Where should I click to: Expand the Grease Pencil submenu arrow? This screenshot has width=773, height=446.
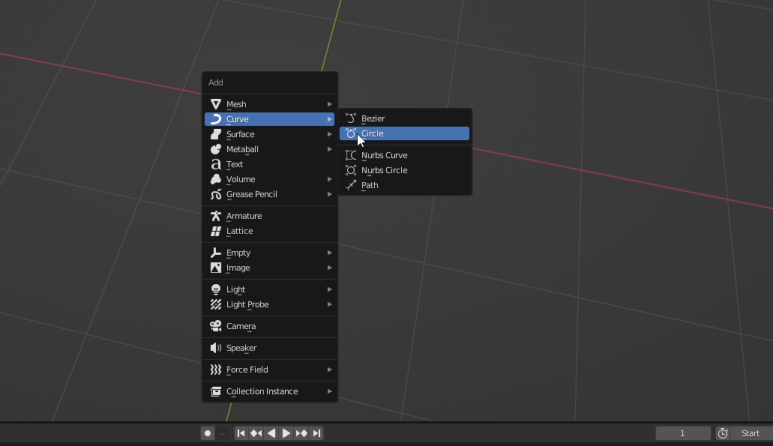[329, 194]
